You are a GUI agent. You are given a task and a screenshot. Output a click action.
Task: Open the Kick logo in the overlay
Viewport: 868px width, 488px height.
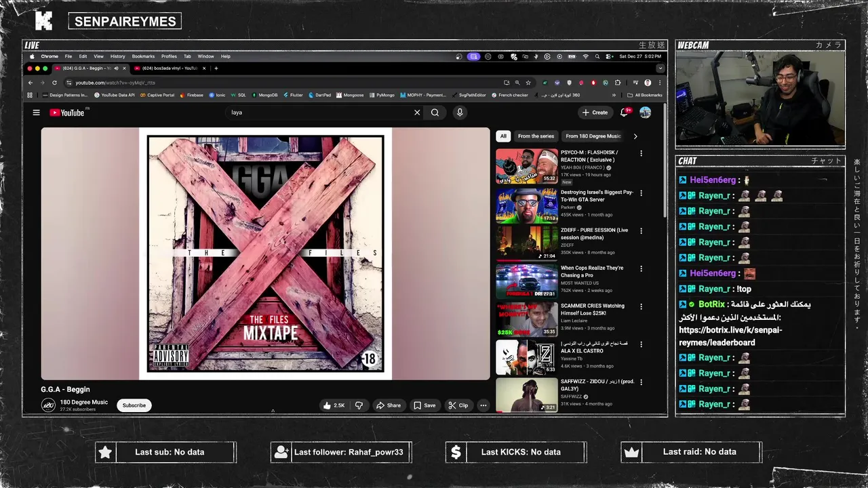click(x=43, y=21)
